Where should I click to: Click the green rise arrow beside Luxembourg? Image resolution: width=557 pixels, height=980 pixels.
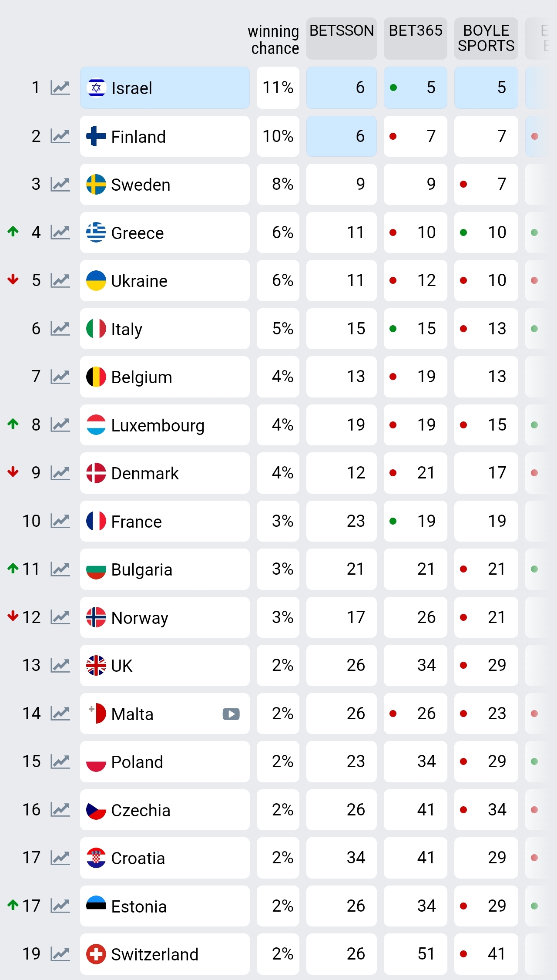(13, 424)
